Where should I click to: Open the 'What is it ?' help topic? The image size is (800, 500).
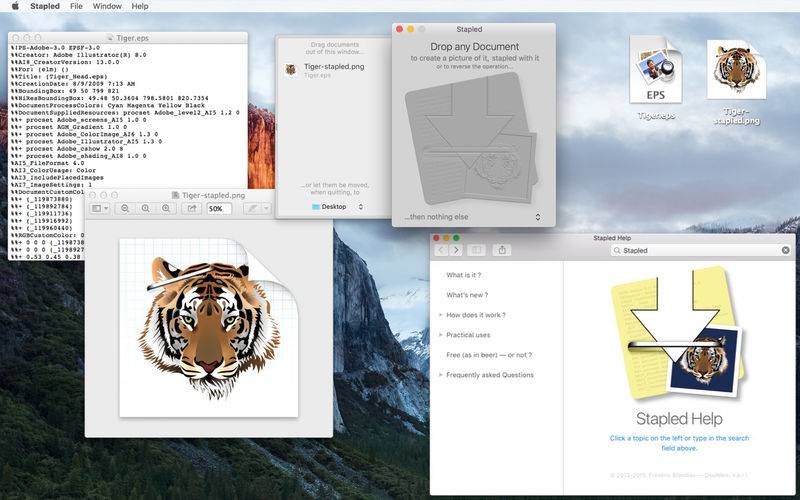pyautogui.click(x=463, y=275)
